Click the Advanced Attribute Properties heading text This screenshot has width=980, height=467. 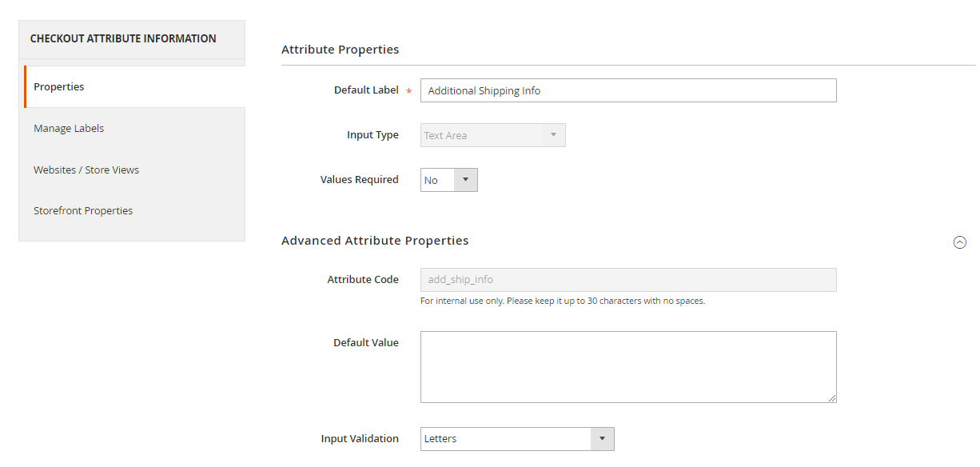click(x=375, y=241)
